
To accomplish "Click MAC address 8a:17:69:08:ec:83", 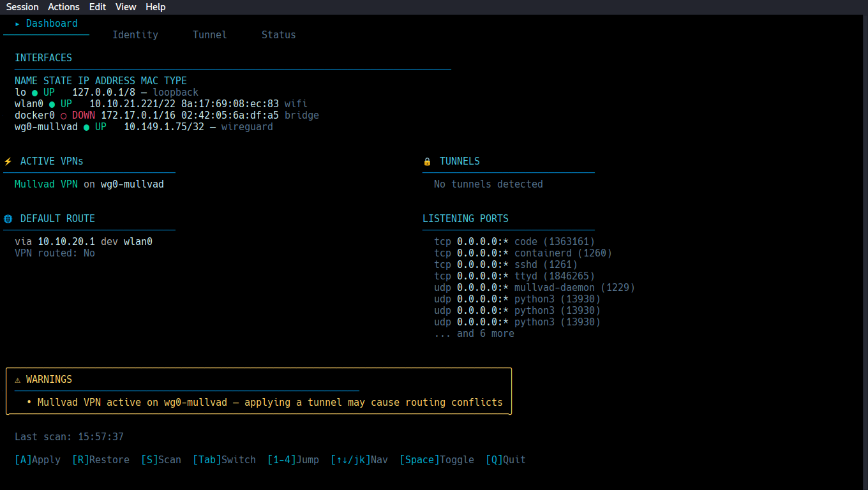I will [230, 104].
